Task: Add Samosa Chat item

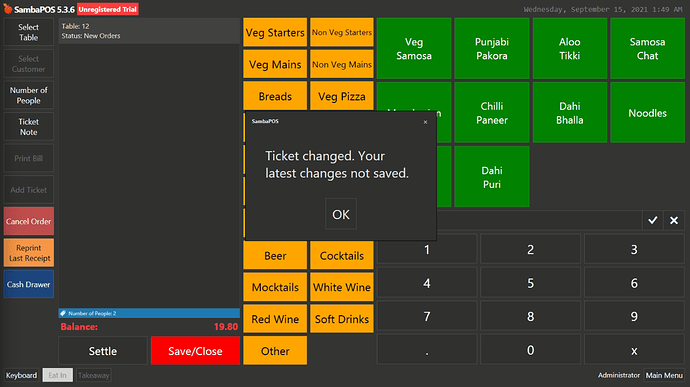Action: coord(647,48)
